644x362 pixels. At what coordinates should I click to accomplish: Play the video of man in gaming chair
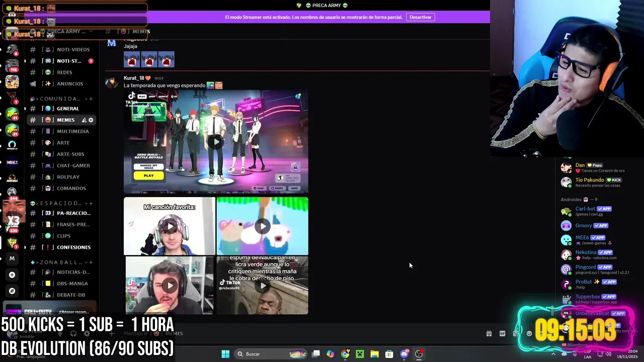170,286
